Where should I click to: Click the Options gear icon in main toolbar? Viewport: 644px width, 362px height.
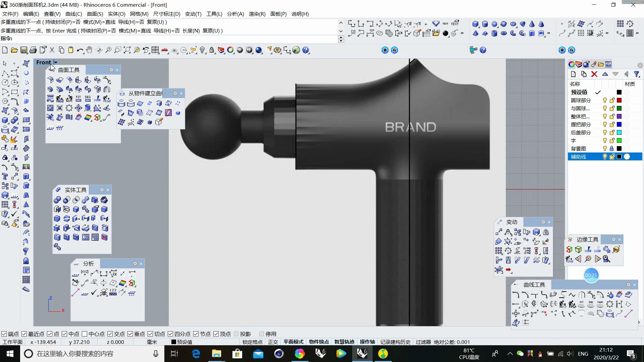click(277, 50)
